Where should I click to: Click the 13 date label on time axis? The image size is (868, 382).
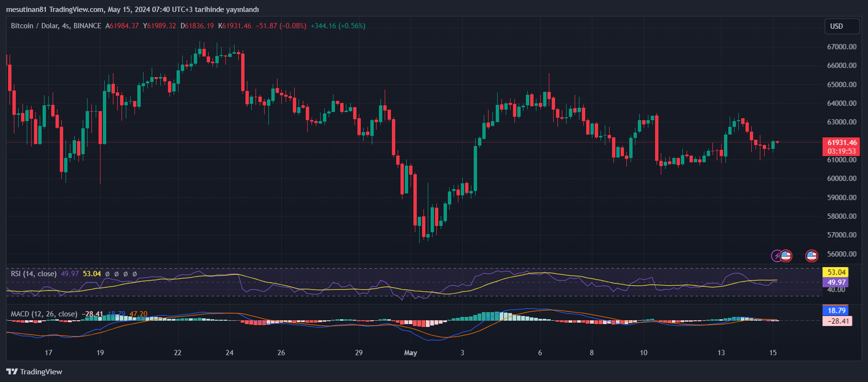[721, 353]
